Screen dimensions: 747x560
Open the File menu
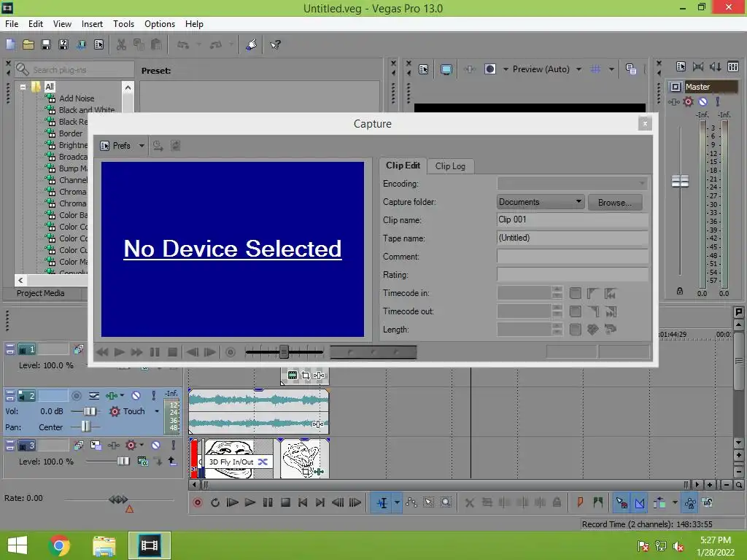click(x=12, y=24)
